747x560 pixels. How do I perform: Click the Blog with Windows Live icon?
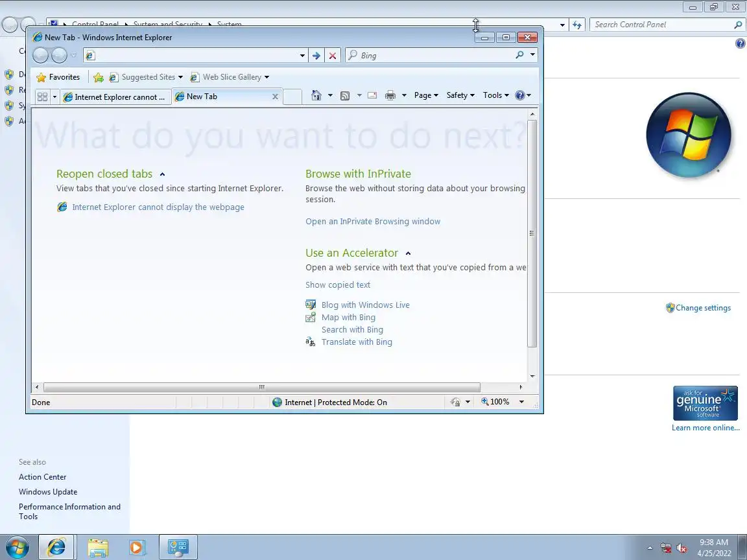click(311, 305)
